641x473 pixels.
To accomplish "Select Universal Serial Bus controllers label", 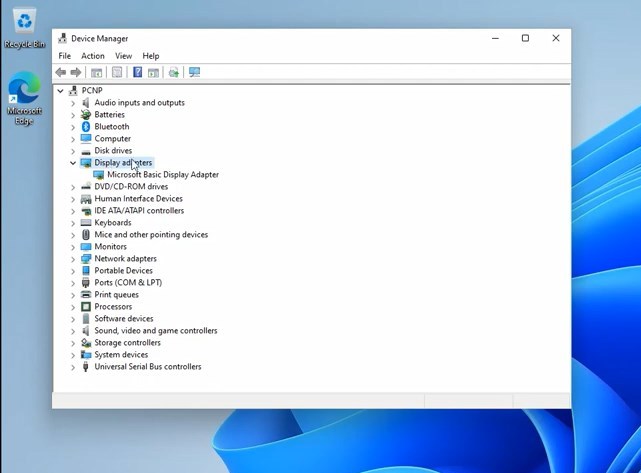I will pyautogui.click(x=148, y=366).
